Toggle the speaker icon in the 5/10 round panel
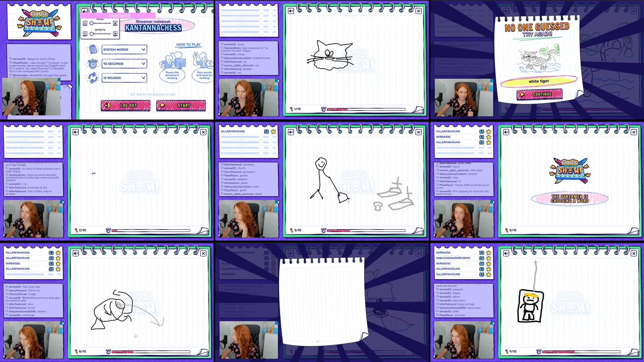The width and height of the screenshot is (644, 362). 506,132
